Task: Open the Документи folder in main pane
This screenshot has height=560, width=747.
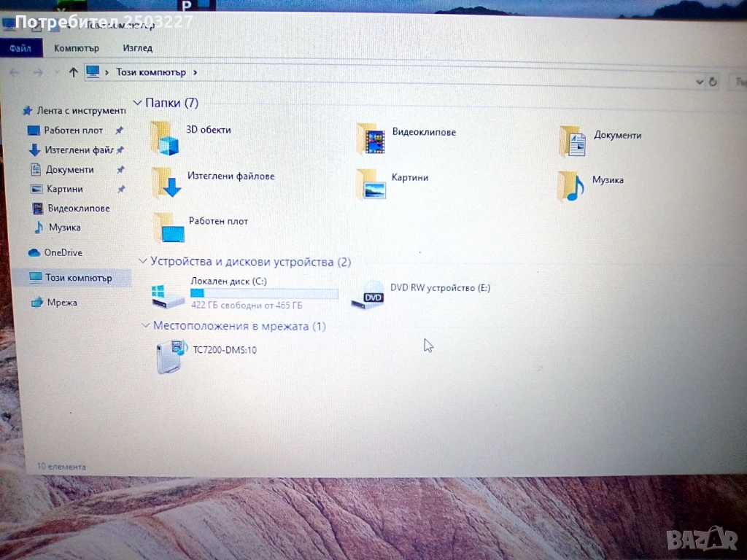Action: point(573,141)
